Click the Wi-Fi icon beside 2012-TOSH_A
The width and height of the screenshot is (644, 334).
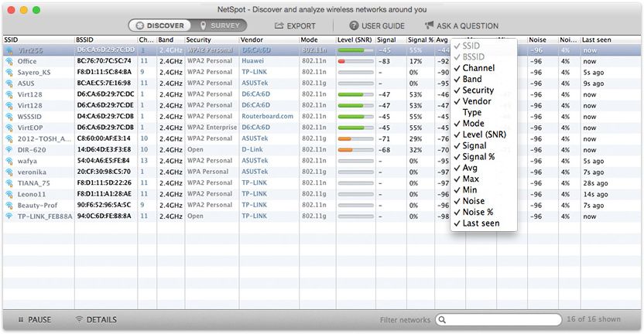click(x=9, y=138)
